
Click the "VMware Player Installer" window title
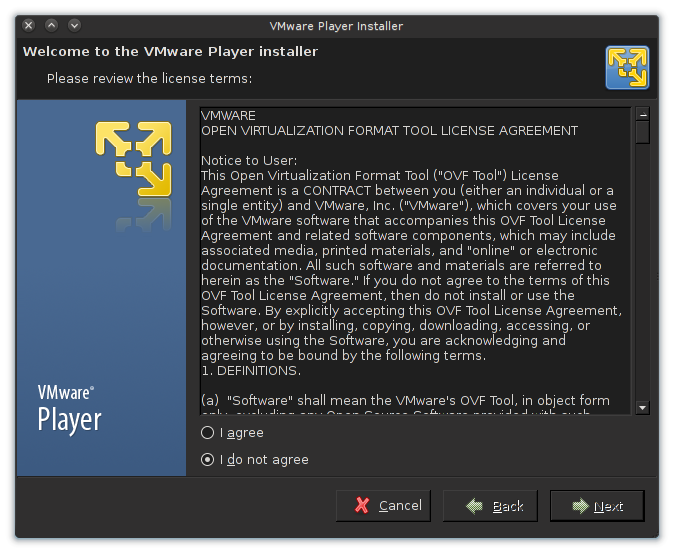[x=336, y=26]
